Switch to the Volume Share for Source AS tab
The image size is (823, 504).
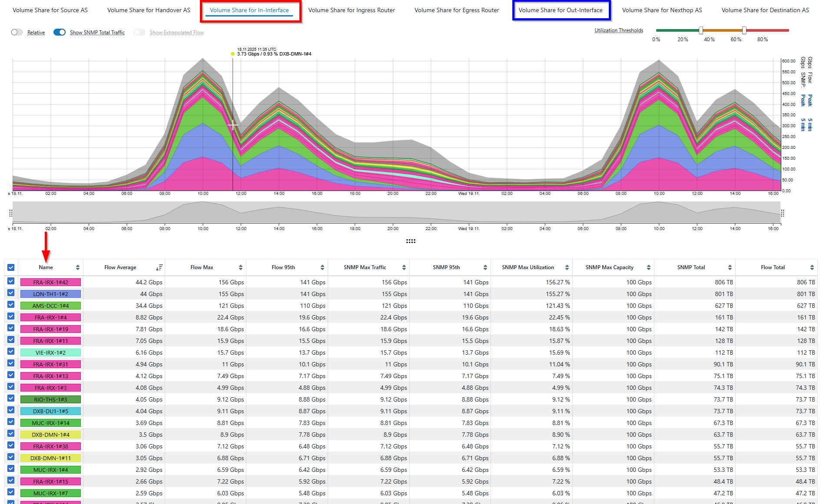click(x=50, y=10)
